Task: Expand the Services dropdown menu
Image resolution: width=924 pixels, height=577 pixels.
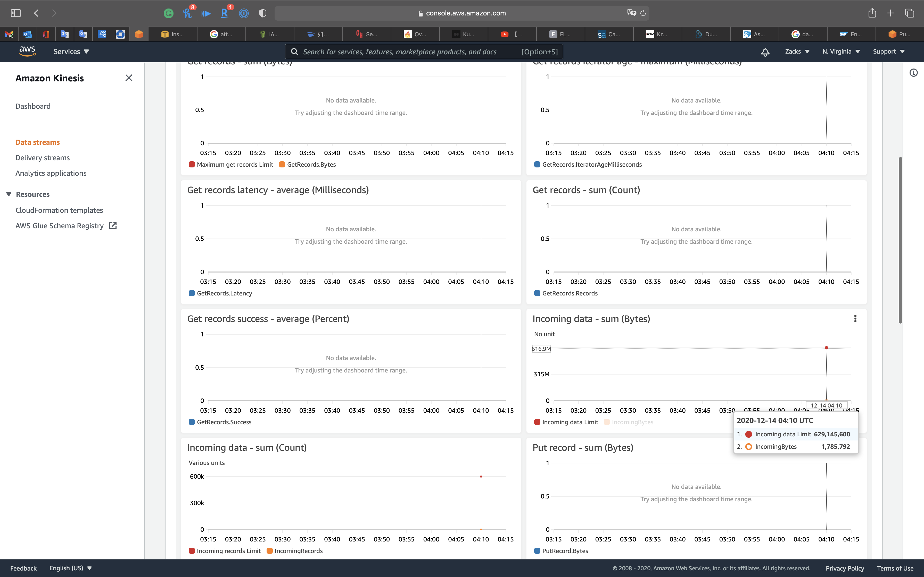Action: pyautogui.click(x=71, y=52)
